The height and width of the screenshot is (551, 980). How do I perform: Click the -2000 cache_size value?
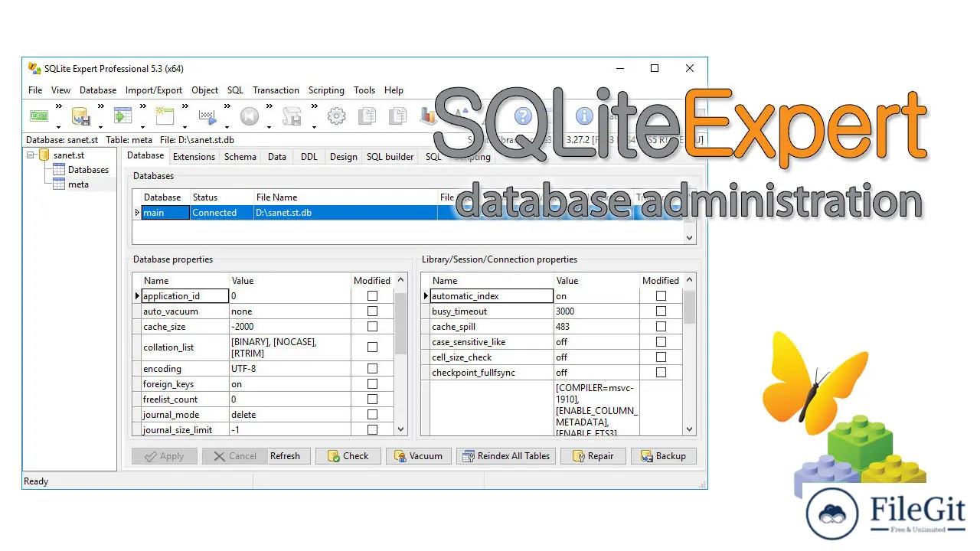(x=290, y=326)
